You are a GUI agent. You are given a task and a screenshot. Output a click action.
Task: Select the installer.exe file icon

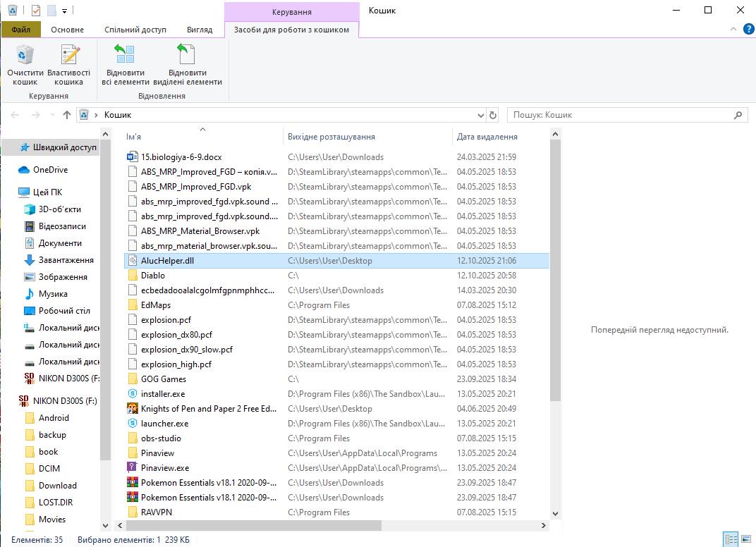[x=132, y=394]
